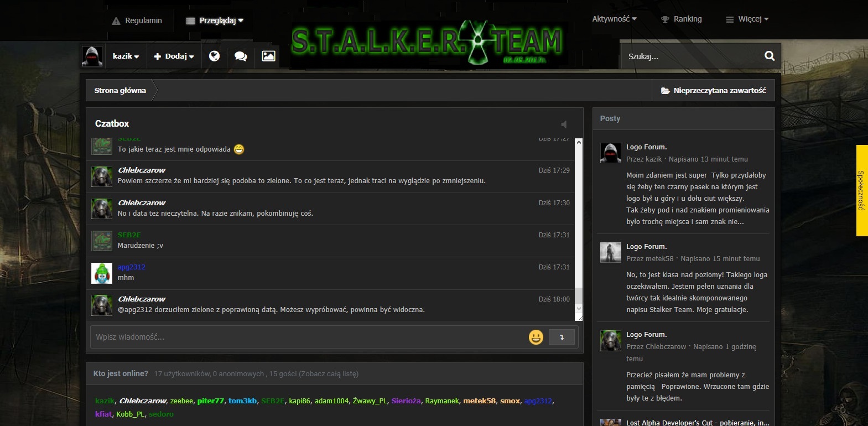Open online user tom3kb's profile
The width and height of the screenshot is (868, 426).
(x=242, y=401)
